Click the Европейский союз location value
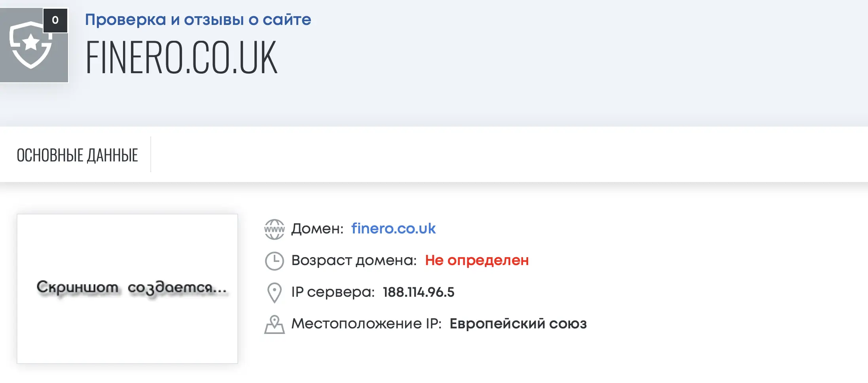Screen dimensions: 868x383 point(518,324)
